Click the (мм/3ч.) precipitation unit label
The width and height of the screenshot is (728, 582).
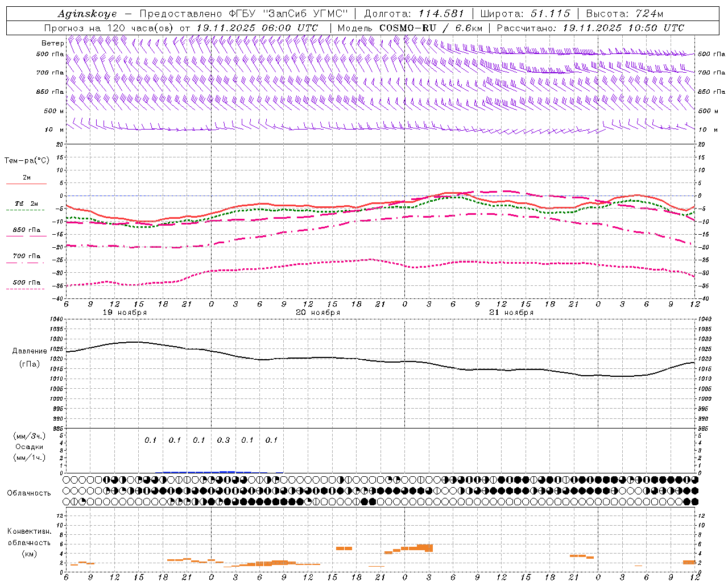pos(29,436)
